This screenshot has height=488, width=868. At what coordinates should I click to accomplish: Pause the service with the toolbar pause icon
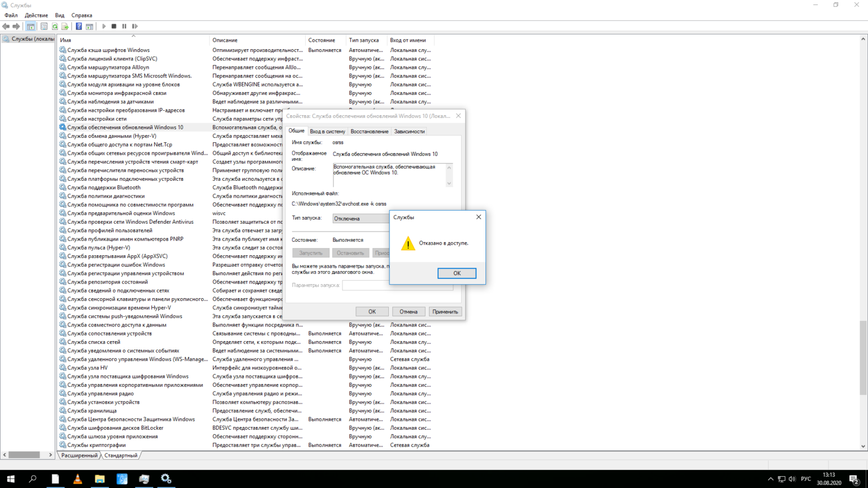coord(124,27)
